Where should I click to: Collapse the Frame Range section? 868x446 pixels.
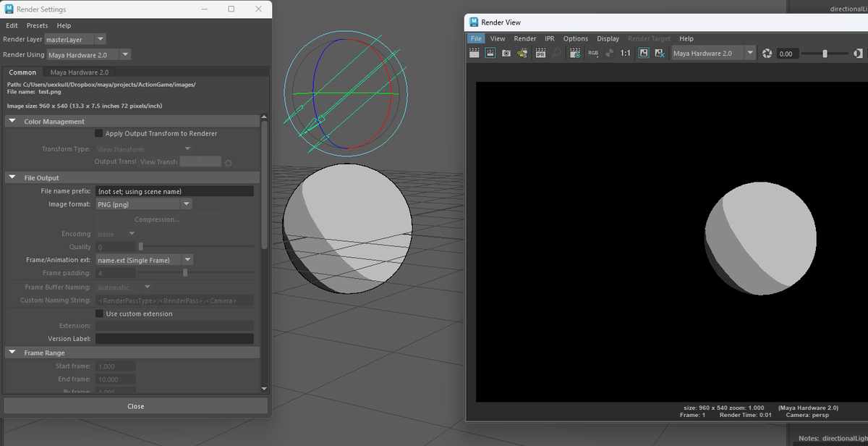[x=13, y=353]
